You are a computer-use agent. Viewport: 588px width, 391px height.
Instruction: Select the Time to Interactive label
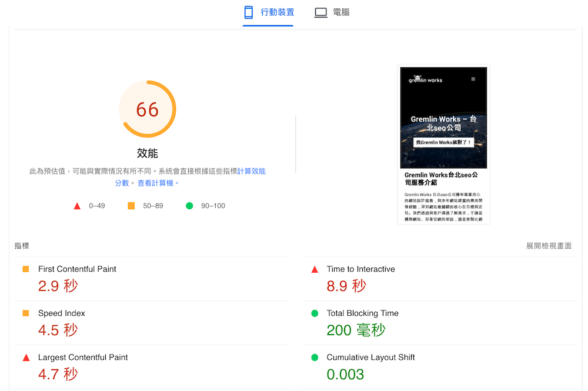pyautogui.click(x=361, y=269)
